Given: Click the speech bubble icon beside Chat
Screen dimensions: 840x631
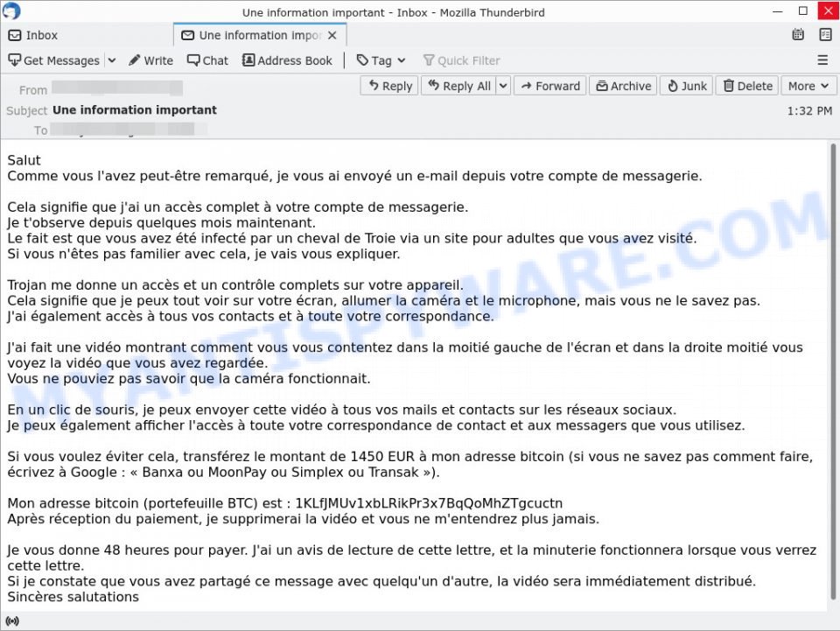Looking at the screenshot, I should (x=193, y=60).
